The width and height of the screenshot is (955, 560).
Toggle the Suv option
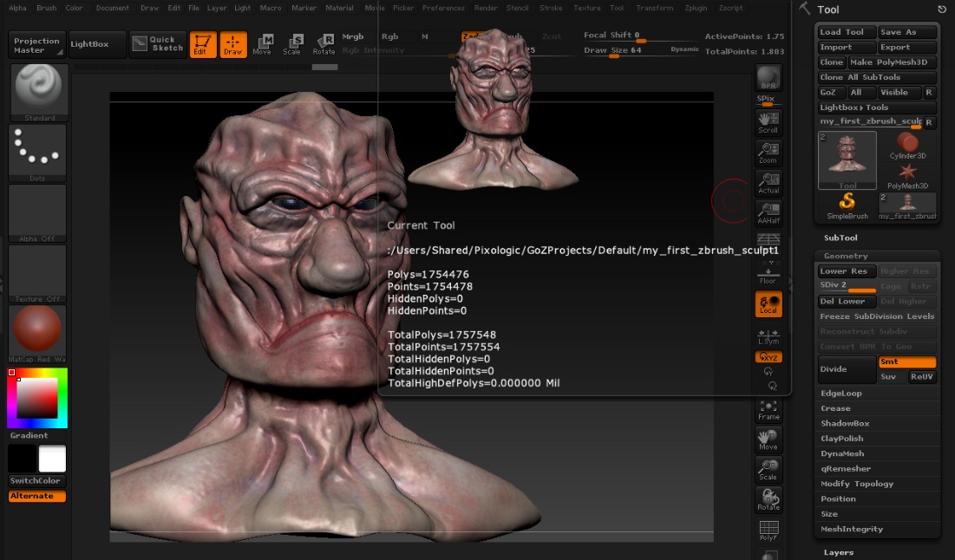pos(892,377)
